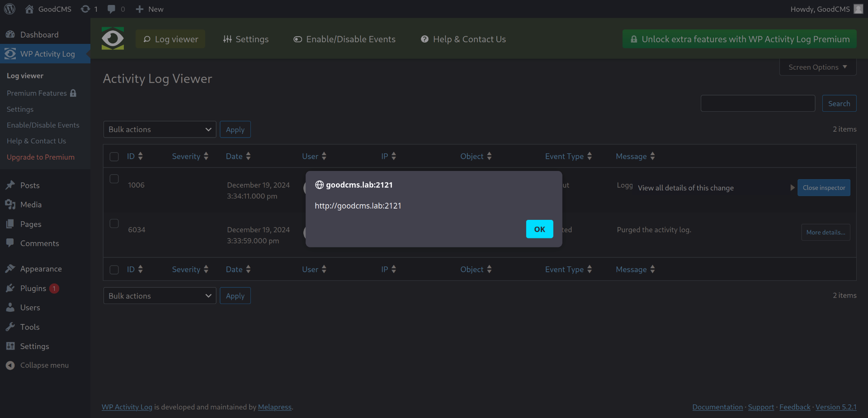Open Help & Contact Us sidebar submenu item
This screenshot has width=868, height=418.
click(x=36, y=141)
